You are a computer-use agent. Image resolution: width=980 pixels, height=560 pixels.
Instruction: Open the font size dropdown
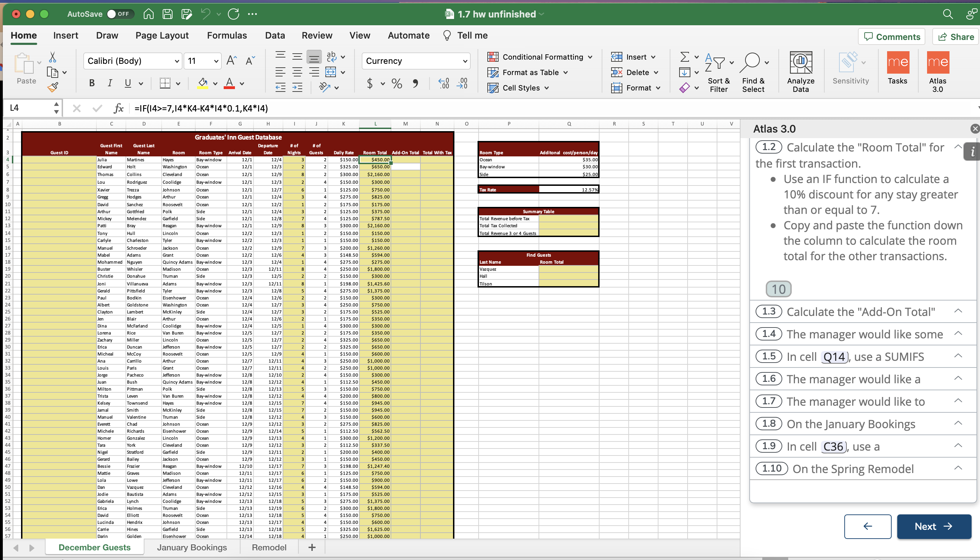tap(216, 61)
